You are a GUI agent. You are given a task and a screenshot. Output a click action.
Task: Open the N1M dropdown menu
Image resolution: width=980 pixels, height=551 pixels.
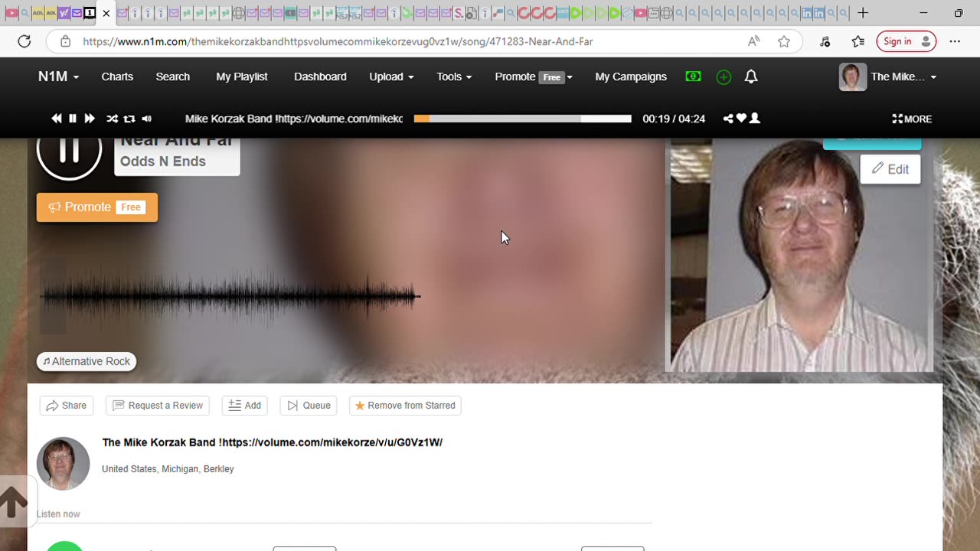59,77
